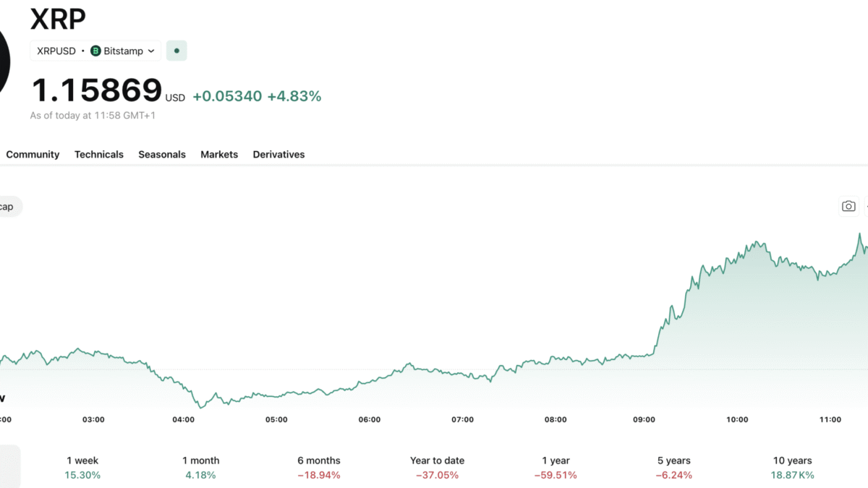Click the green market status dot
868x488 pixels.
[x=176, y=51]
